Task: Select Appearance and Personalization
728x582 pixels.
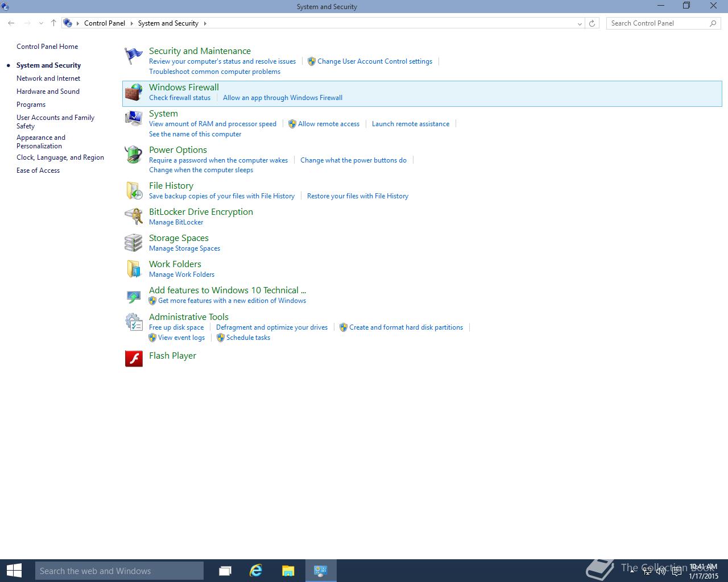Action: 41,142
